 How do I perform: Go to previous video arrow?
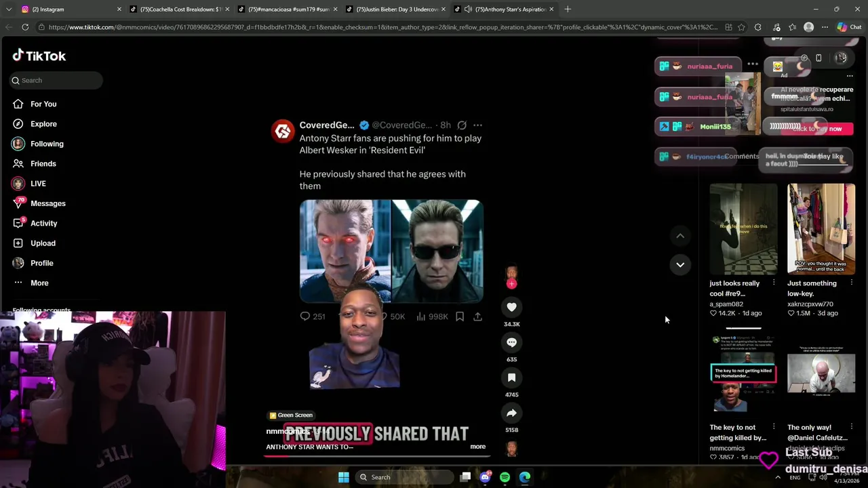point(680,236)
